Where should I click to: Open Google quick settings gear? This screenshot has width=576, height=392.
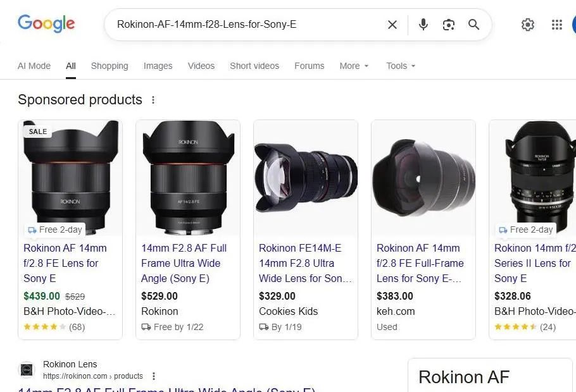528,25
